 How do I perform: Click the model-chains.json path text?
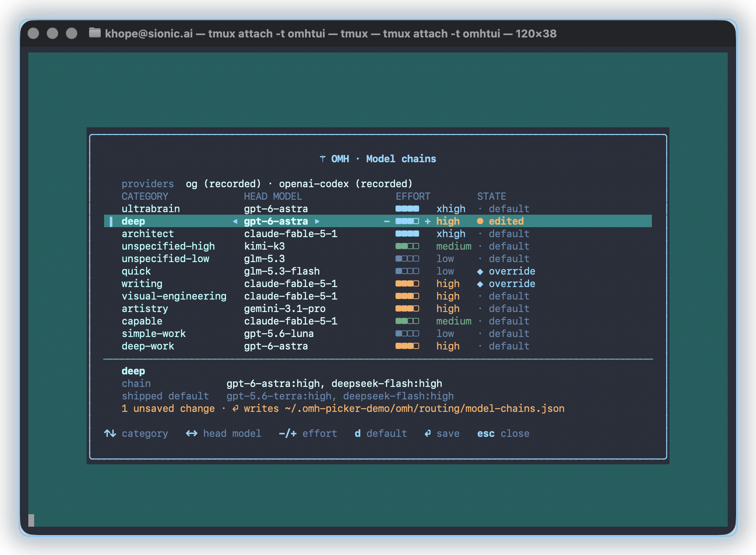tap(425, 409)
